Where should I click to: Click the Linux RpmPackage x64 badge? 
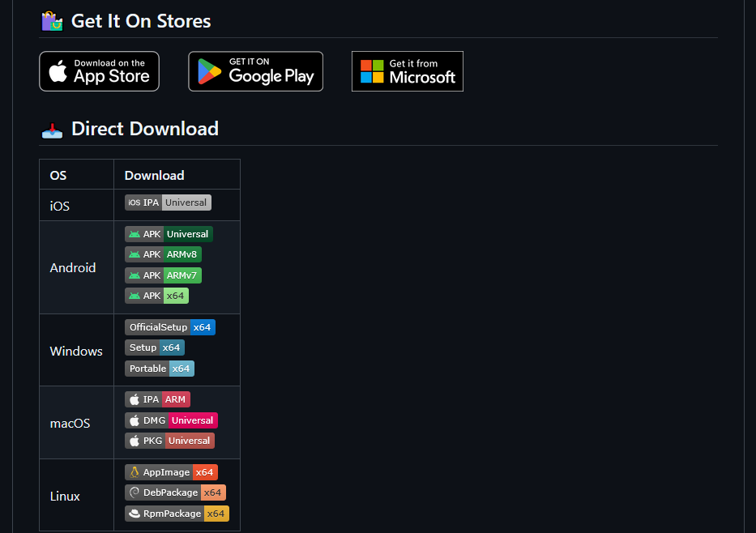click(177, 514)
